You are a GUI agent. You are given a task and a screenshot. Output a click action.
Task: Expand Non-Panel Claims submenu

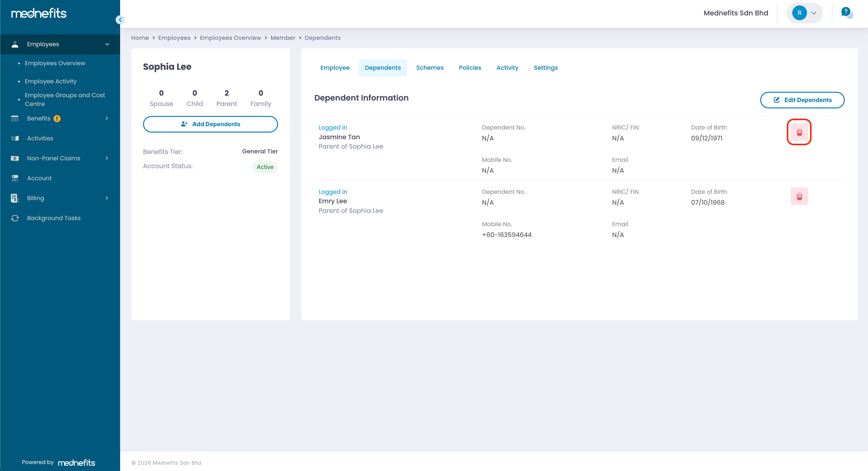pos(107,158)
